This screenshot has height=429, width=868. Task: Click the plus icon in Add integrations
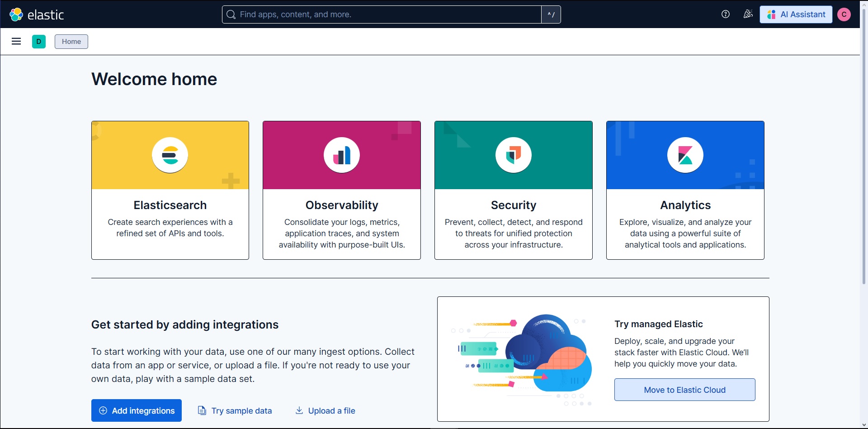(103, 410)
